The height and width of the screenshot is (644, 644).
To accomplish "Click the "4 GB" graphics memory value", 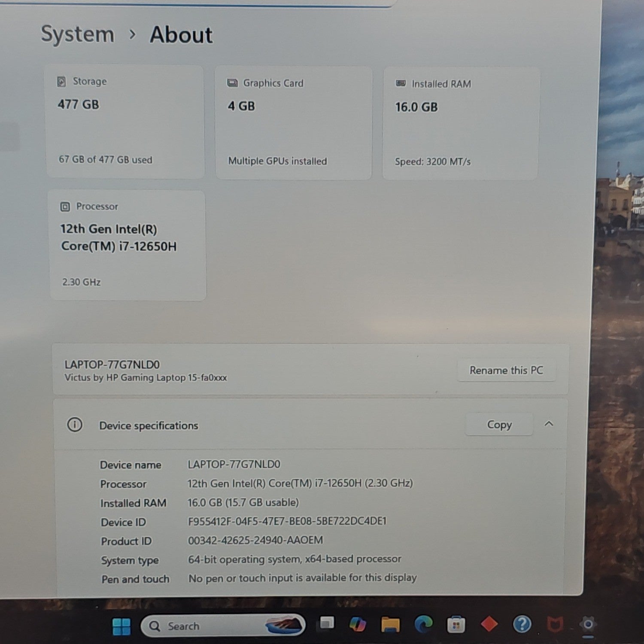I will 241,106.
